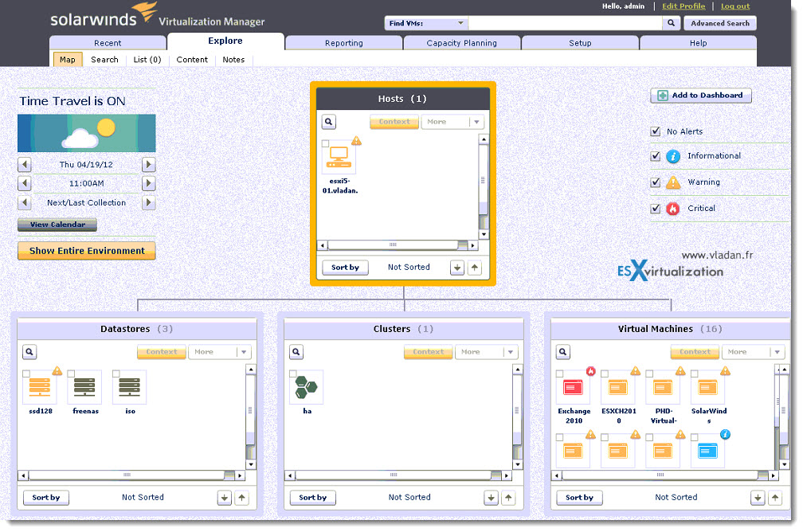The height and width of the screenshot is (532, 803).
Task: Switch to the Reporting tab
Action: pos(343,43)
